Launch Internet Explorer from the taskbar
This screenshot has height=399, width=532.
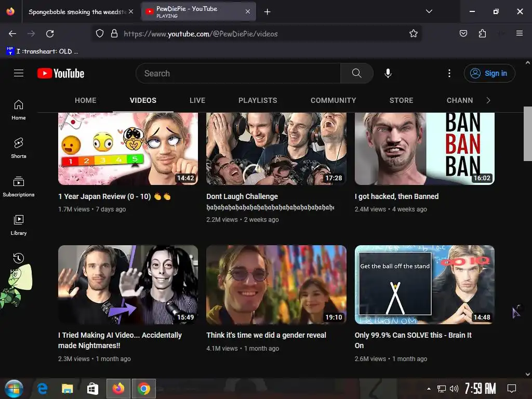click(x=43, y=389)
